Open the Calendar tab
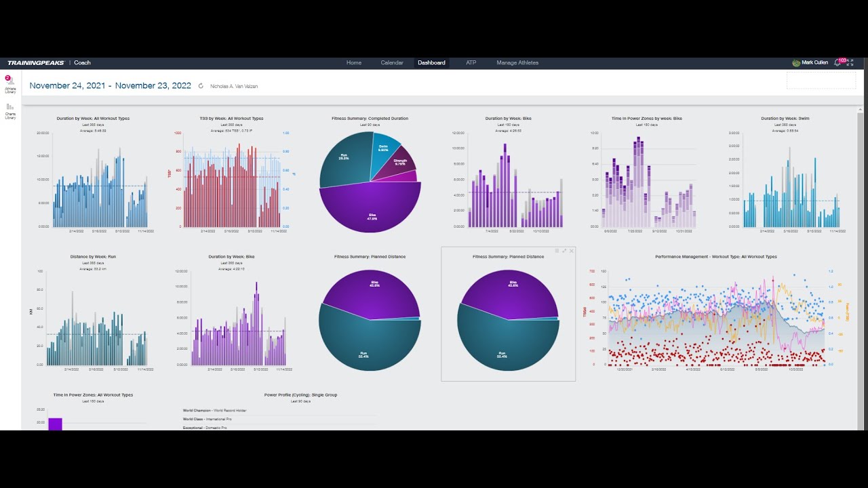 392,63
